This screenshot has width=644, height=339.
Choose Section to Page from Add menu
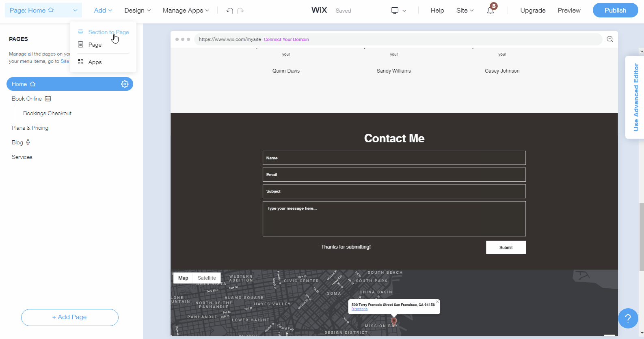108,32
